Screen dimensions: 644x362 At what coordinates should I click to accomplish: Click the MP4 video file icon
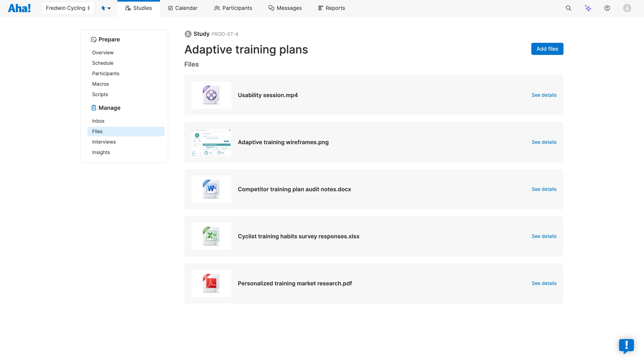[x=211, y=95]
